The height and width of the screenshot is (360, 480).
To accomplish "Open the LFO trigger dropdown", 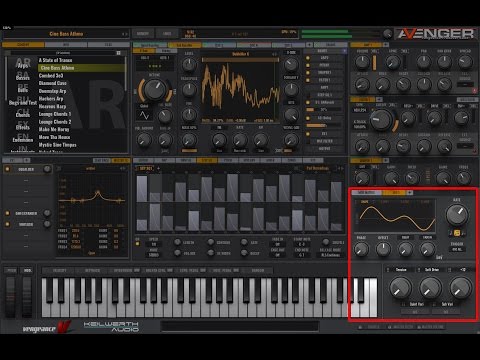I will pyautogui.click(x=457, y=249).
